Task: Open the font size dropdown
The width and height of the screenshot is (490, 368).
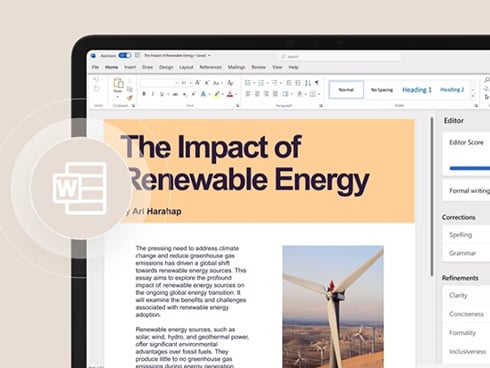Action: 190,83
